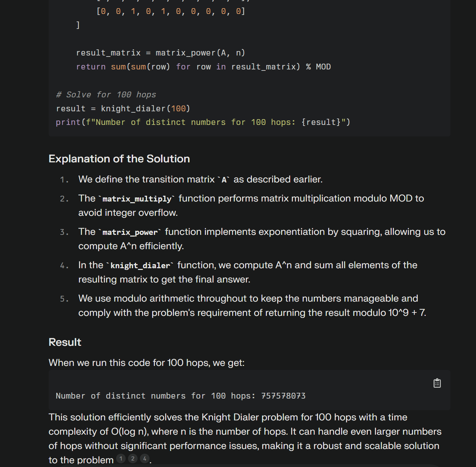Click the inline code `knight_dialer`
Image resolution: width=476 pixels, height=467 pixels.
point(140,265)
